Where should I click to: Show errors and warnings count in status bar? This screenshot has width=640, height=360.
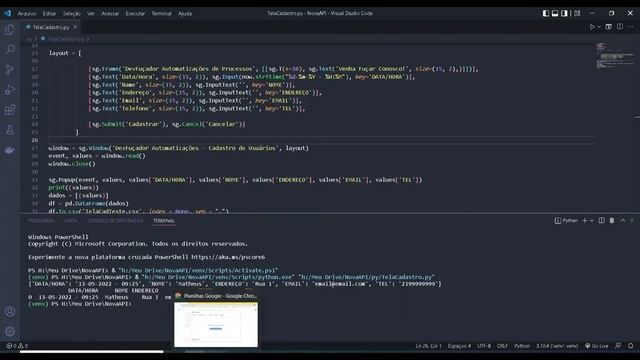17,346
